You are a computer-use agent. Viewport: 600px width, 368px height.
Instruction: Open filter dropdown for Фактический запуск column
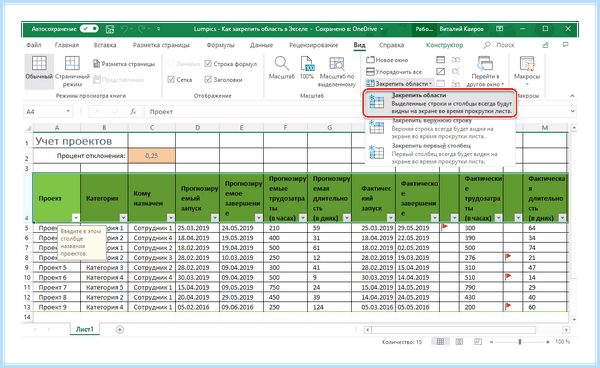391,218
